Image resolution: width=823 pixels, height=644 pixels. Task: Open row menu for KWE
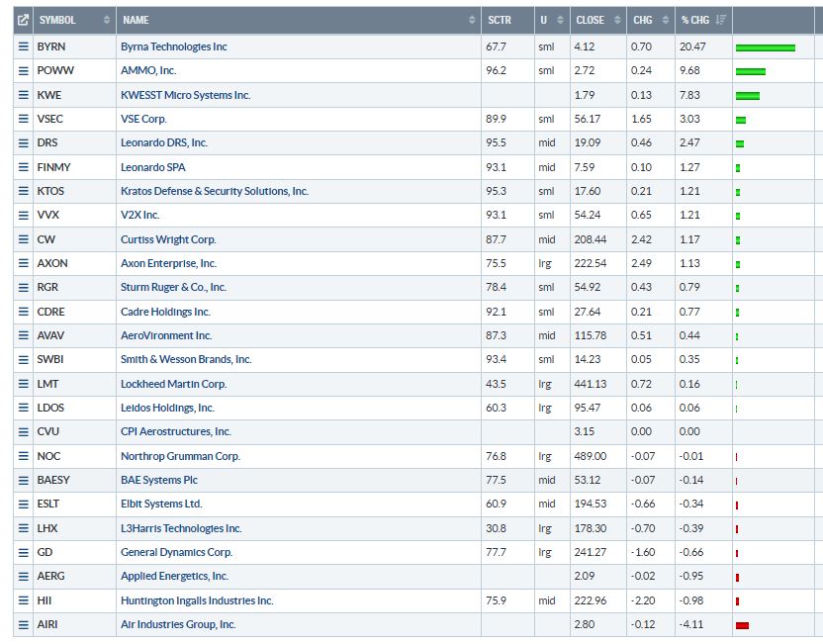[x=23, y=95]
